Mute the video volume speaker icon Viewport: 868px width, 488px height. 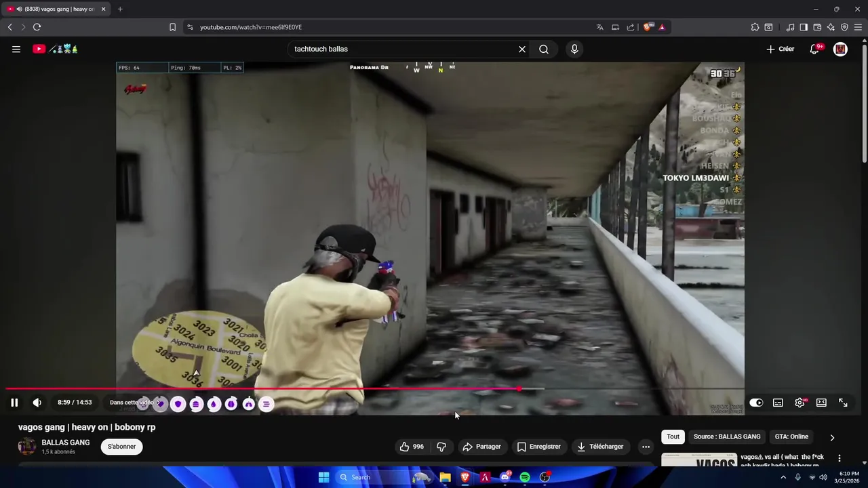(37, 403)
